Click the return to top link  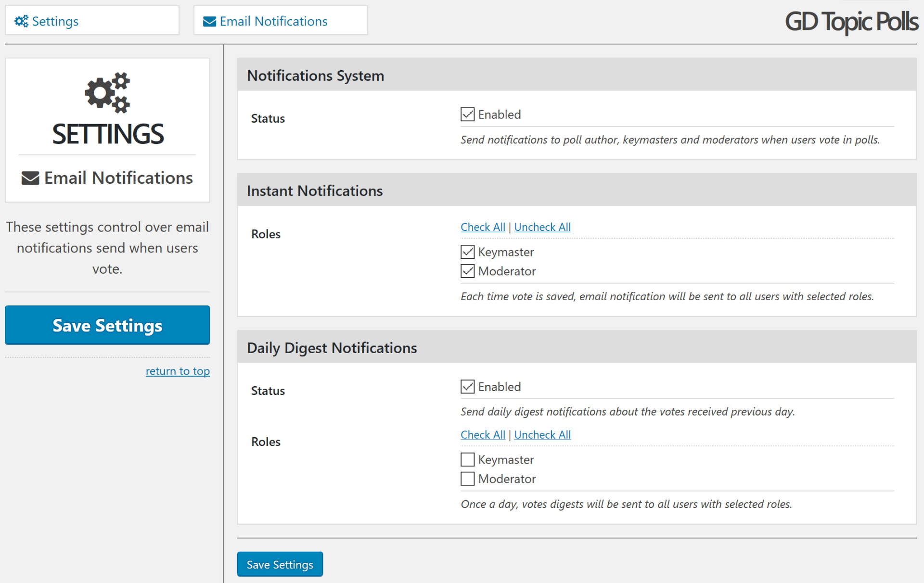pos(178,371)
